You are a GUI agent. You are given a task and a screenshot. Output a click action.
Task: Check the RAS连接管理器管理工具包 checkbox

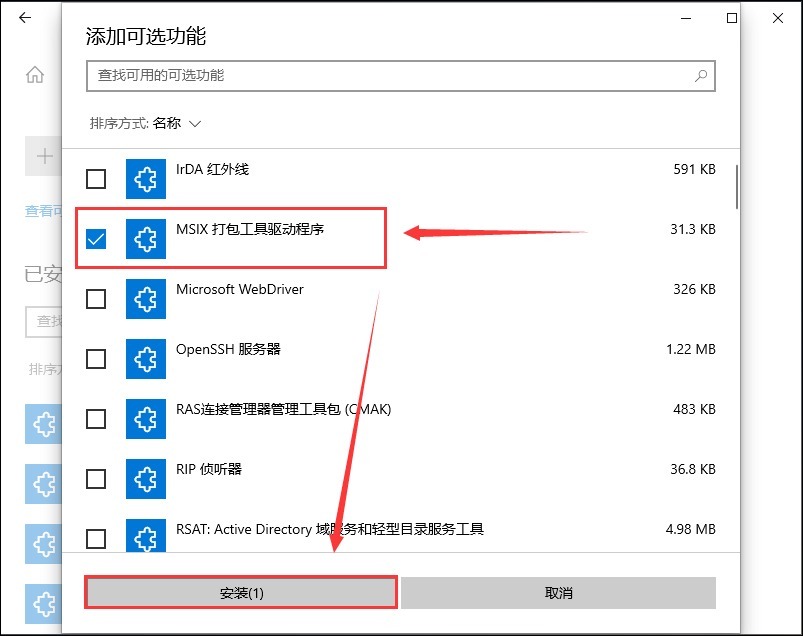(96, 419)
